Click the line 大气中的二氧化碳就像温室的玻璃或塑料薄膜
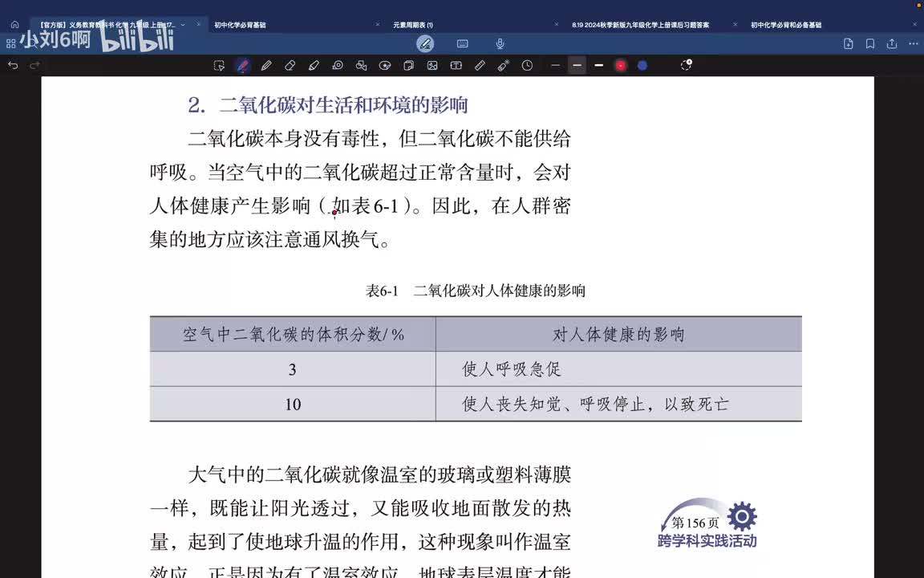Viewport: 924px width, 578px height. 379,474
